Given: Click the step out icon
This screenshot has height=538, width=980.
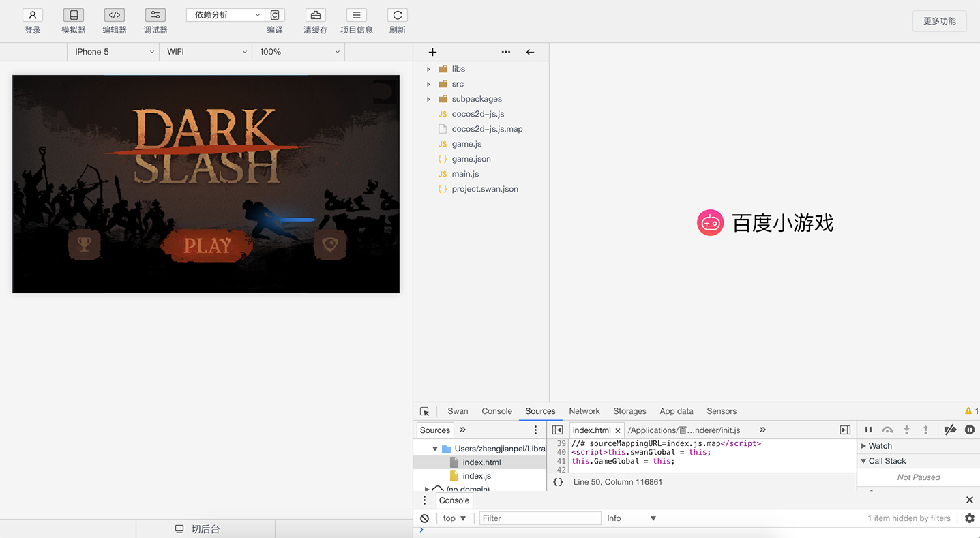Looking at the screenshot, I should point(925,430).
